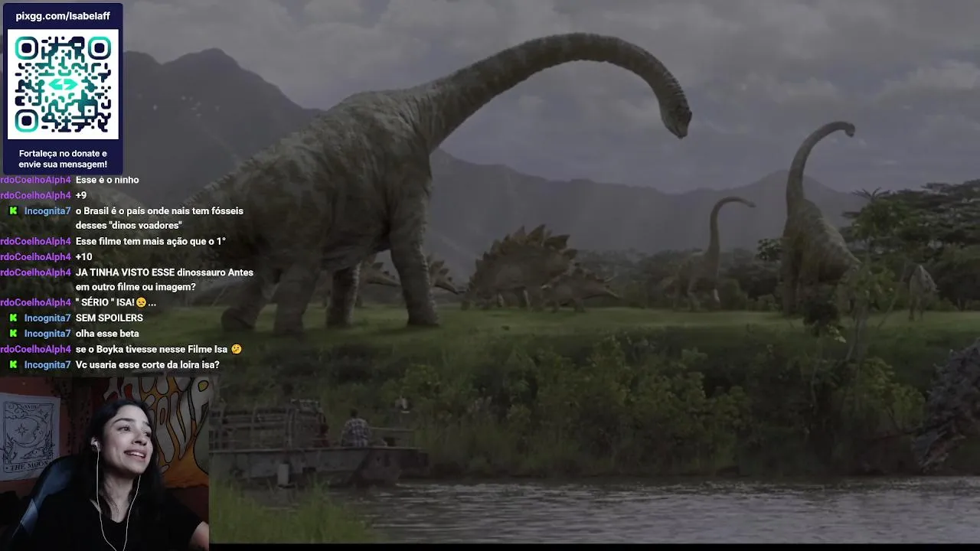
Task: Select Incognita7 name on 'Vc usaria esse corte' row
Action: tap(47, 364)
